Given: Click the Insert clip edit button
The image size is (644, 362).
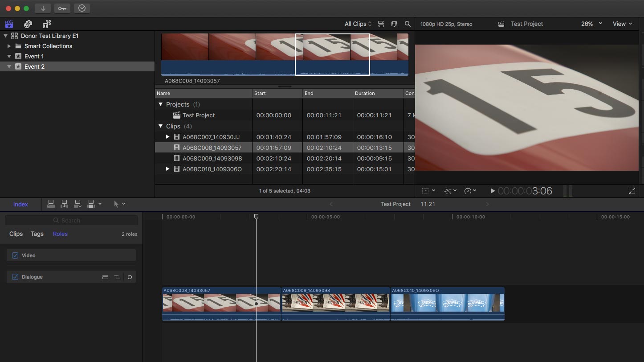Looking at the screenshot, I should [x=65, y=204].
